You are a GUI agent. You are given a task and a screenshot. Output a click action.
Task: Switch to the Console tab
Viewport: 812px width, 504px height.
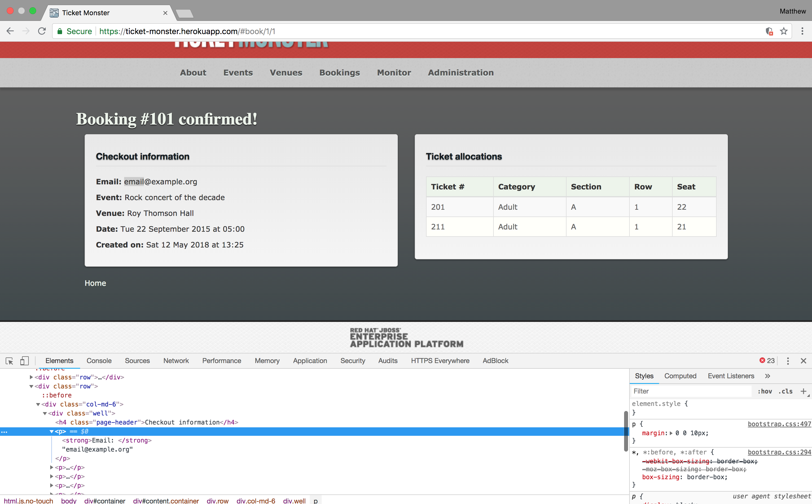coord(99,361)
